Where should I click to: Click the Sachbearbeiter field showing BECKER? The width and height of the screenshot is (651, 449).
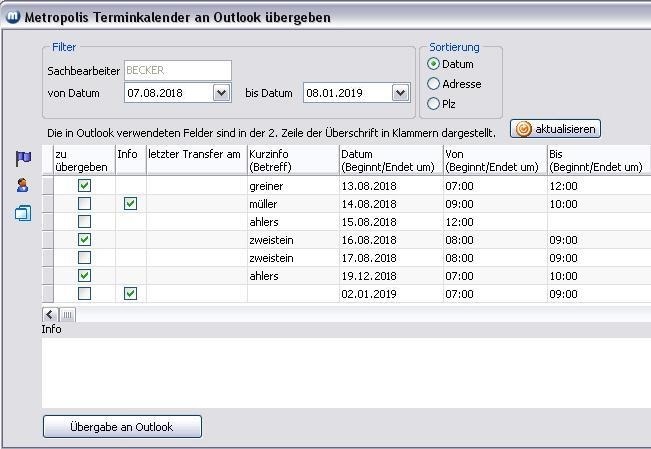177,71
